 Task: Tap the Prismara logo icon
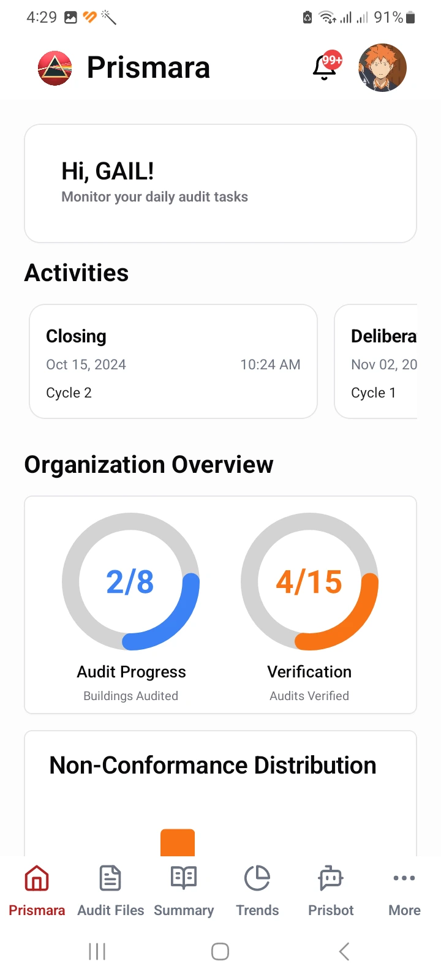tap(55, 68)
